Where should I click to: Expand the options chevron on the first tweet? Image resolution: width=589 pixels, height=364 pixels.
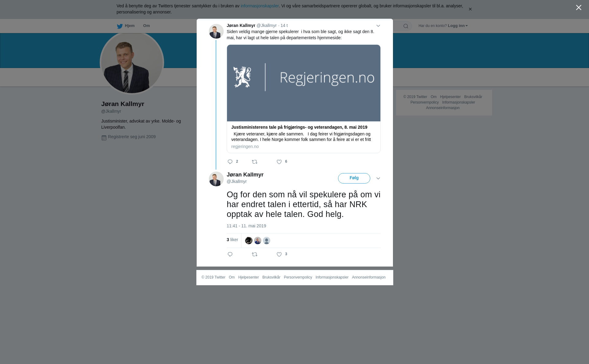click(378, 26)
